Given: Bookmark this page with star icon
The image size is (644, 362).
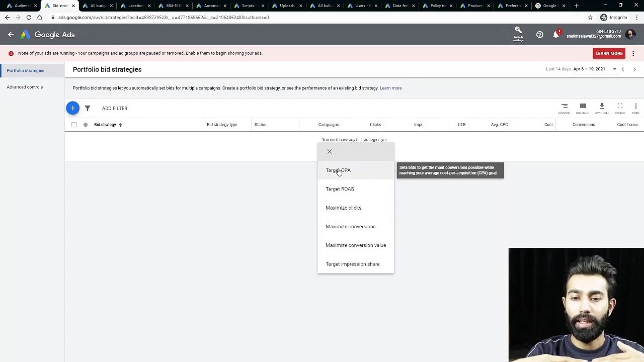Looking at the screenshot, I should coord(590,17).
